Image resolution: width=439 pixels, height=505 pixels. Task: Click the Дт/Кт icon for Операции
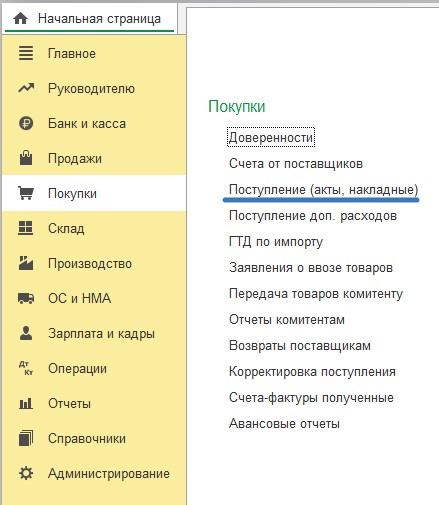click(x=26, y=368)
